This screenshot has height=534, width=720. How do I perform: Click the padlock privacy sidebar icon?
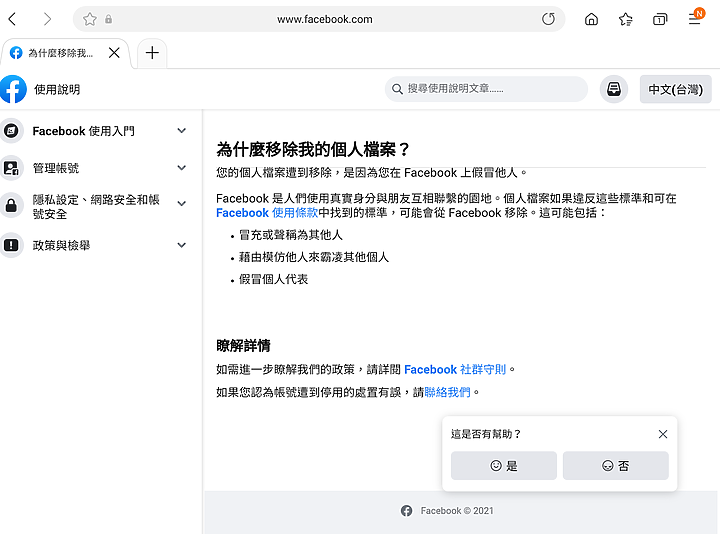tap(11, 205)
